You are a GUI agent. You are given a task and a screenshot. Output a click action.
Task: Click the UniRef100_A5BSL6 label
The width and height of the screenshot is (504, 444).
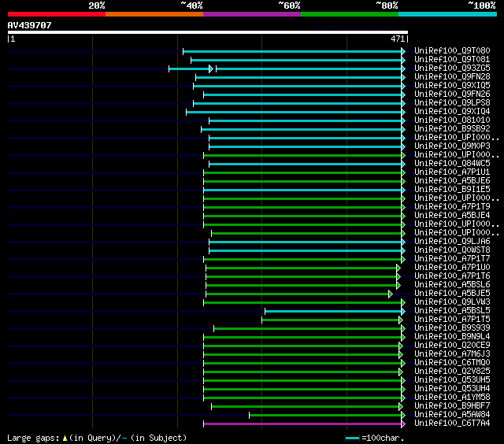[452, 285]
